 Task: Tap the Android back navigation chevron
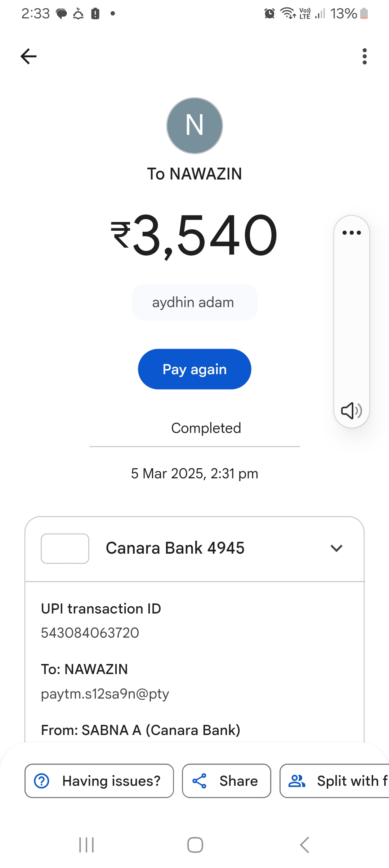click(x=304, y=845)
